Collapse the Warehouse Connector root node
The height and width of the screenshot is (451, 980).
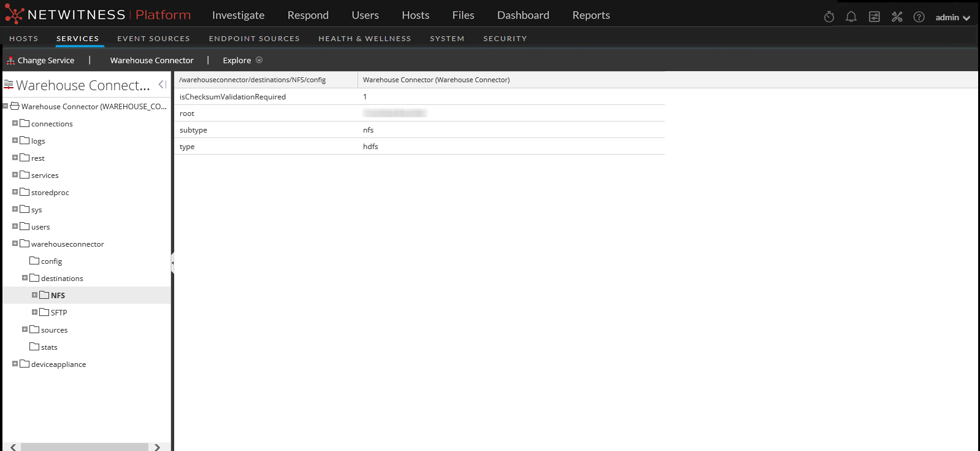[x=5, y=106]
